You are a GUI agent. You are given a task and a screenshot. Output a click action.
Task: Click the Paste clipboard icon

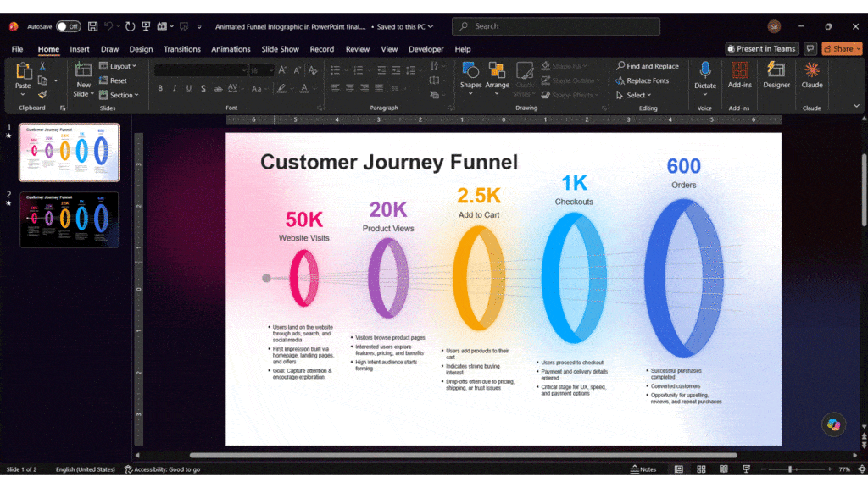23,71
